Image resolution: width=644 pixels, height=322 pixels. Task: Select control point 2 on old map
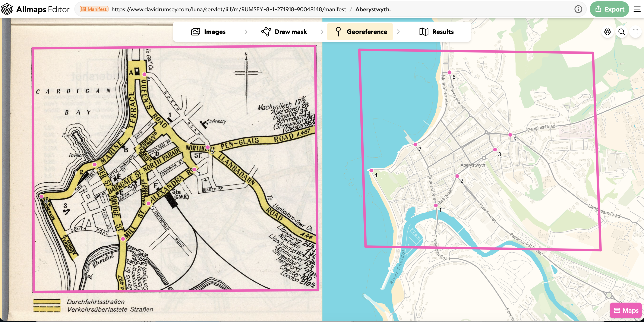coord(148,203)
